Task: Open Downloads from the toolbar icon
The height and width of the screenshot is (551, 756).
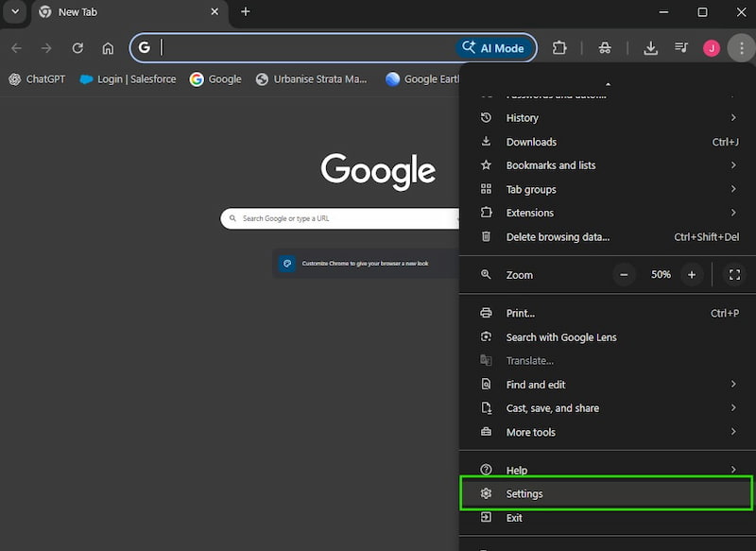Action: pos(650,47)
